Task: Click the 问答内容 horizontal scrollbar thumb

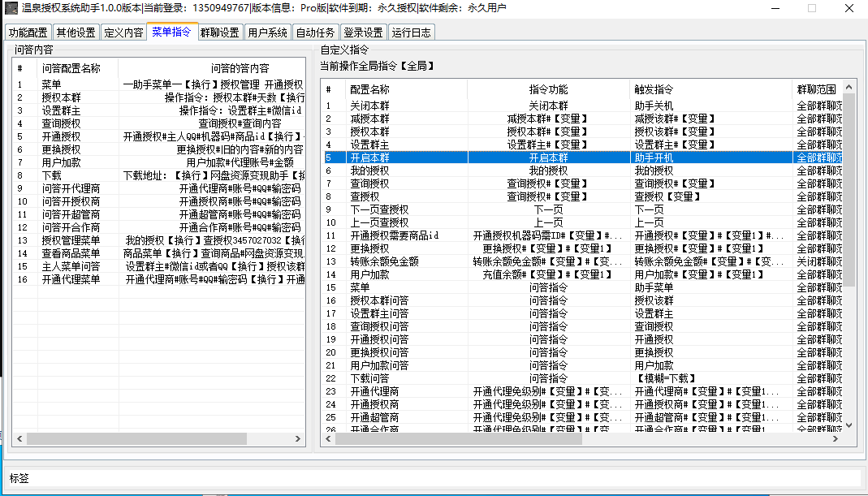Action: [134, 438]
